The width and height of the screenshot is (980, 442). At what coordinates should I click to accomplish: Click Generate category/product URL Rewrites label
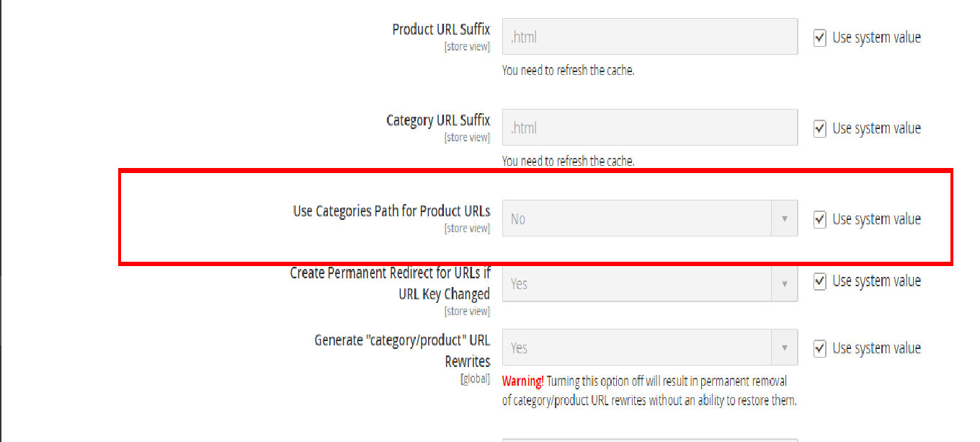point(402,350)
